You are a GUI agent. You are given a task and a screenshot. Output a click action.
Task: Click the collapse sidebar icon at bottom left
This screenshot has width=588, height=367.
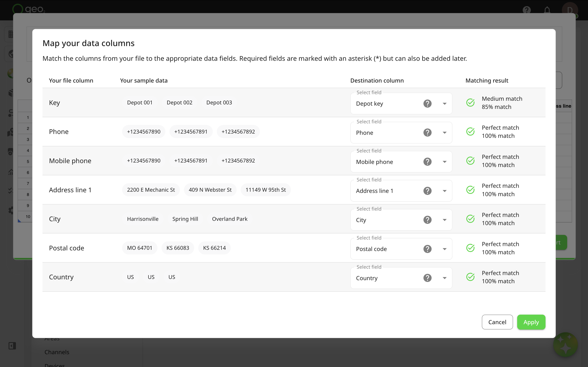pos(12,346)
